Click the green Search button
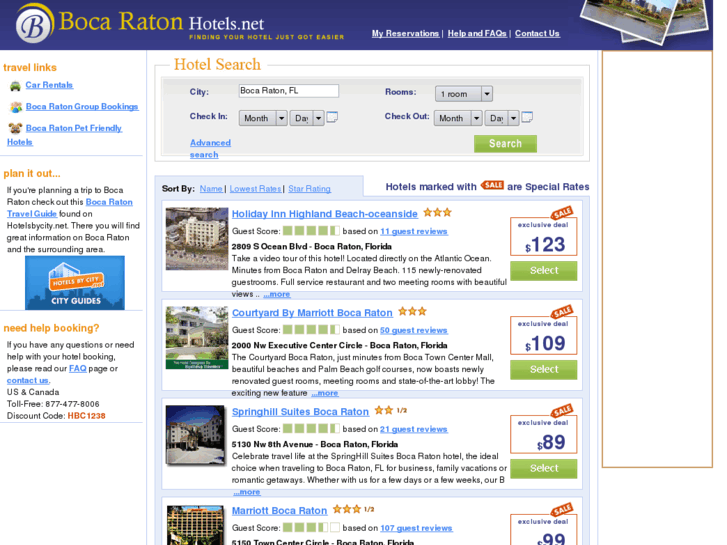This screenshot has height=545, width=727. pyautogui.click(x=505, y=144)
